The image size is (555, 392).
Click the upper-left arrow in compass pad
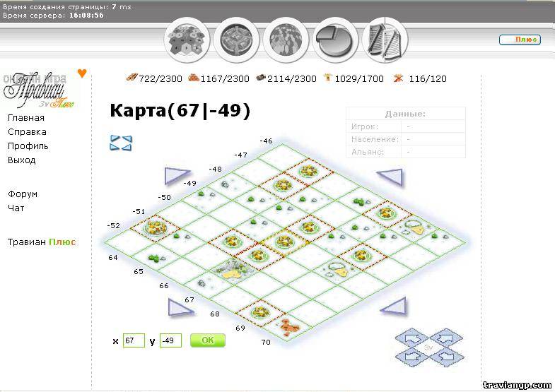tap(411, 339)
